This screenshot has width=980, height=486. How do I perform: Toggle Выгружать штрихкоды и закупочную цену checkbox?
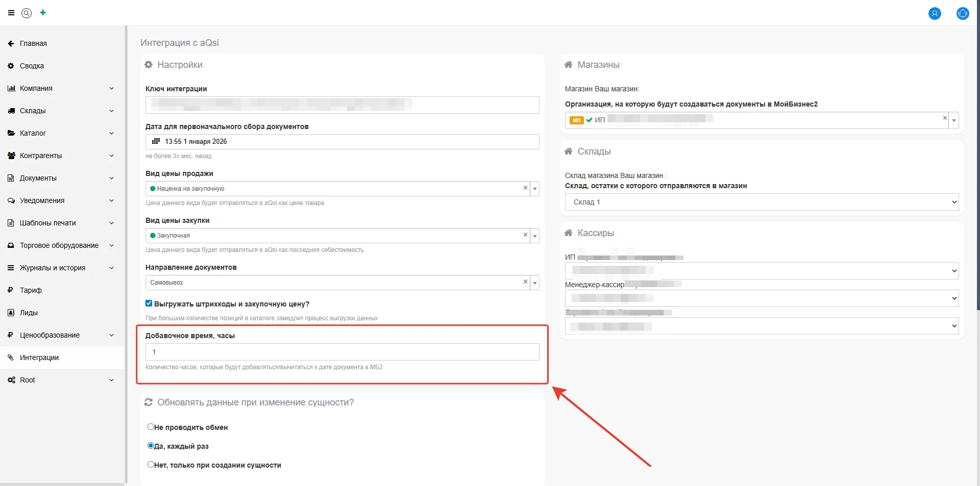click(x=149, y=303)
